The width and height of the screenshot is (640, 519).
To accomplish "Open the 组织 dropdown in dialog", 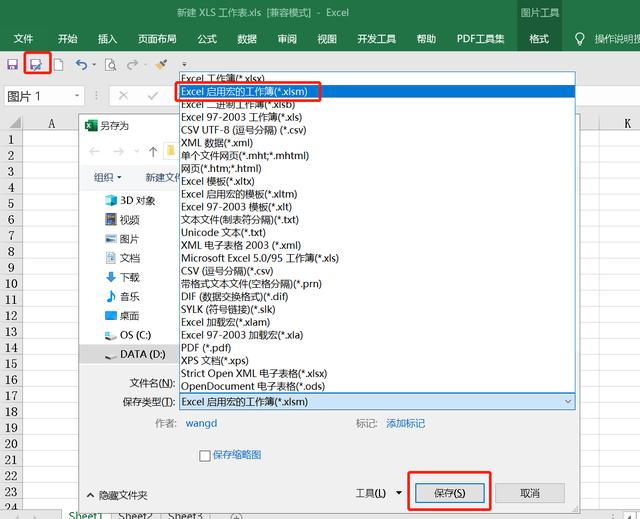I will [x=108, y=177].
